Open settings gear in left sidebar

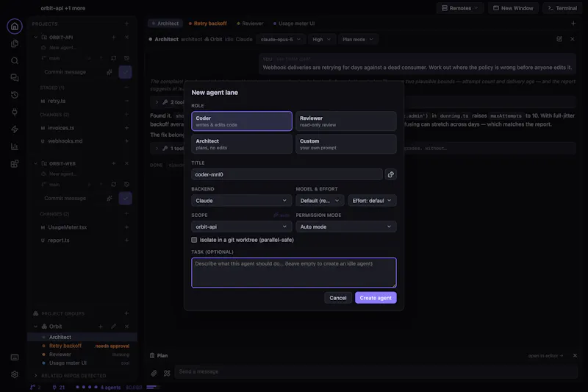[x=15, y=374]
